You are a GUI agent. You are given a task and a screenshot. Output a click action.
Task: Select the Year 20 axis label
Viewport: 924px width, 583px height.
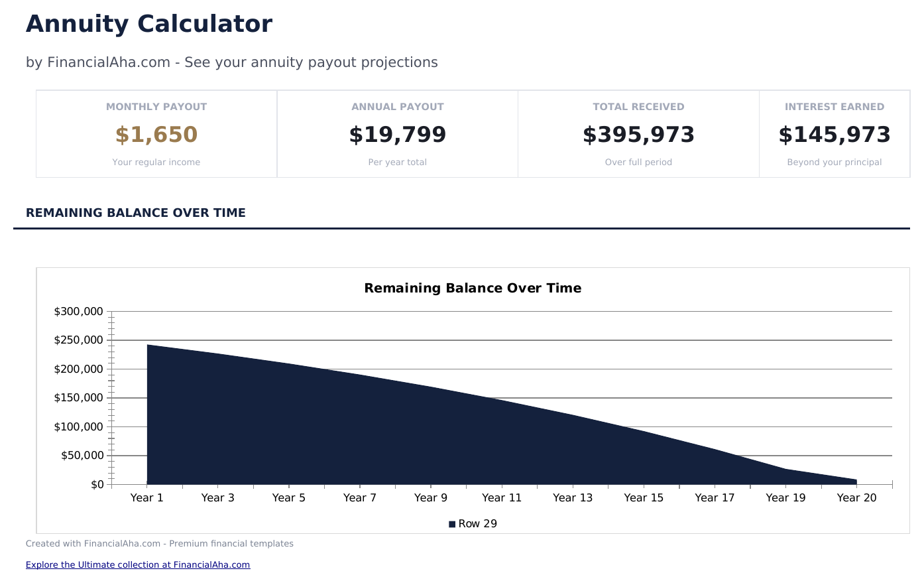point(856,497)
